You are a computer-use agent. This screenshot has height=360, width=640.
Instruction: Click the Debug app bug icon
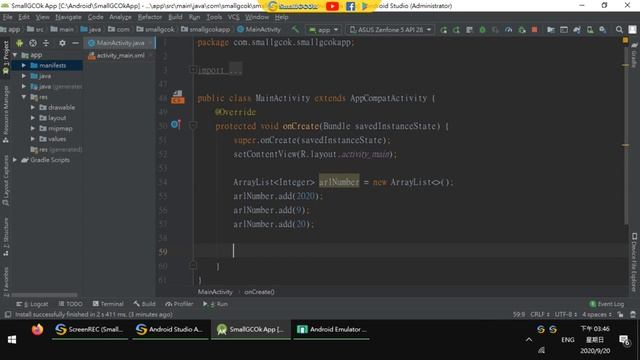(x=482, y=30)
